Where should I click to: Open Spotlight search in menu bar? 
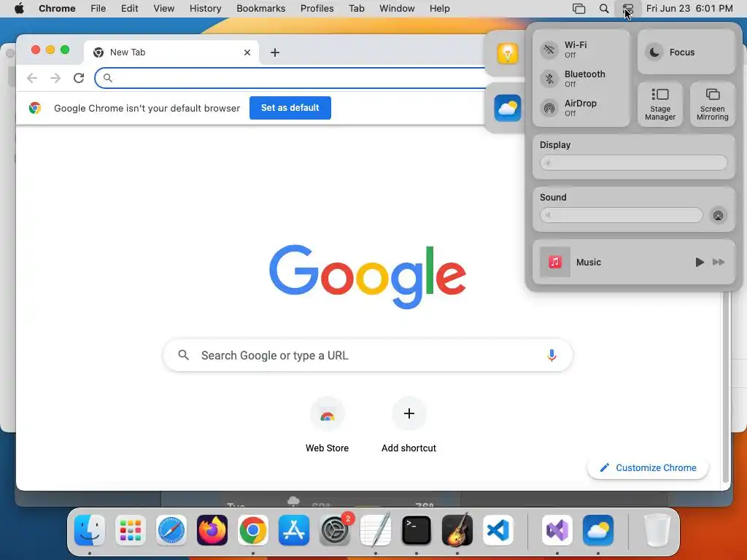(603, 9)
